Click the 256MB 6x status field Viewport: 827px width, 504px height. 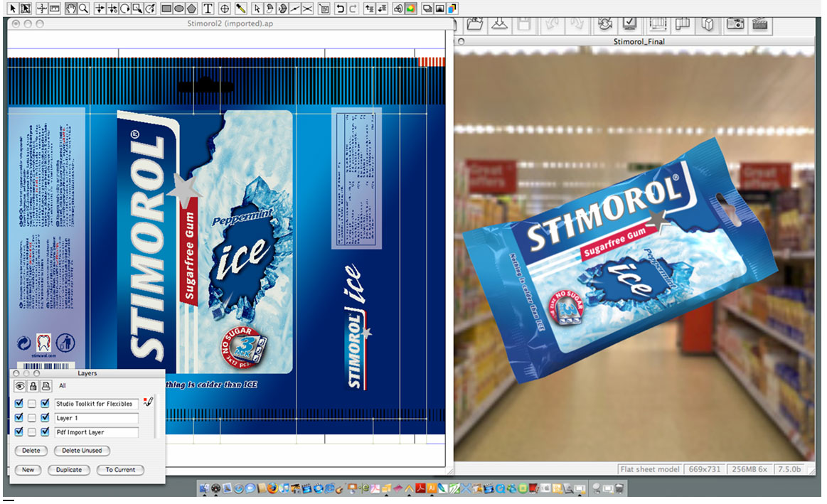(749, 469)
